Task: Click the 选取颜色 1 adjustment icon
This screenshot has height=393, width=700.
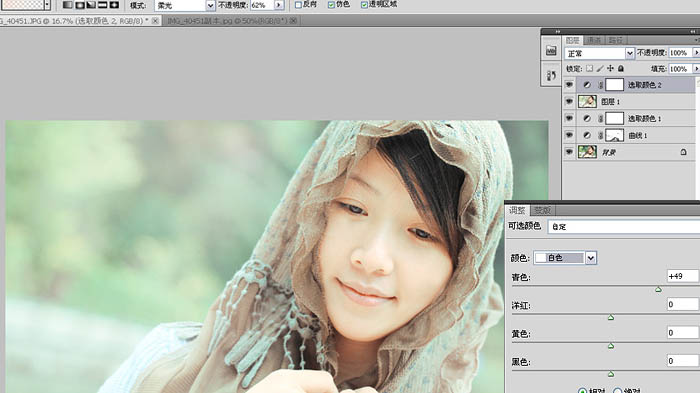Action: [587, 118]
